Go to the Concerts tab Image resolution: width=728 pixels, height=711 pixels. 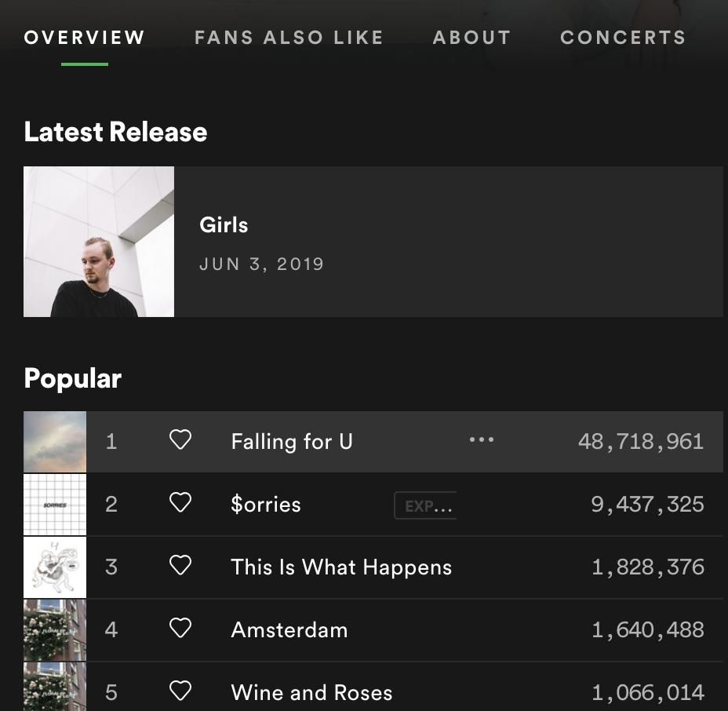[623, 38]
